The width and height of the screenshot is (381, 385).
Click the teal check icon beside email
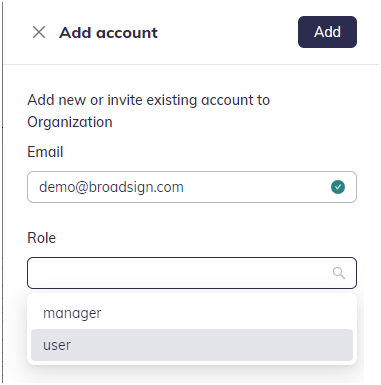(338, 187)
